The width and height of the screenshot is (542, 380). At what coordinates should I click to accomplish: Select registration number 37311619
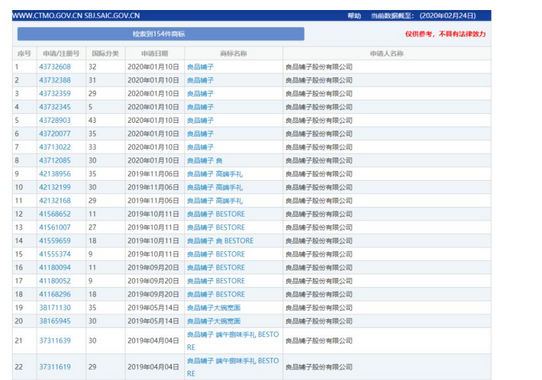point(55,367)
